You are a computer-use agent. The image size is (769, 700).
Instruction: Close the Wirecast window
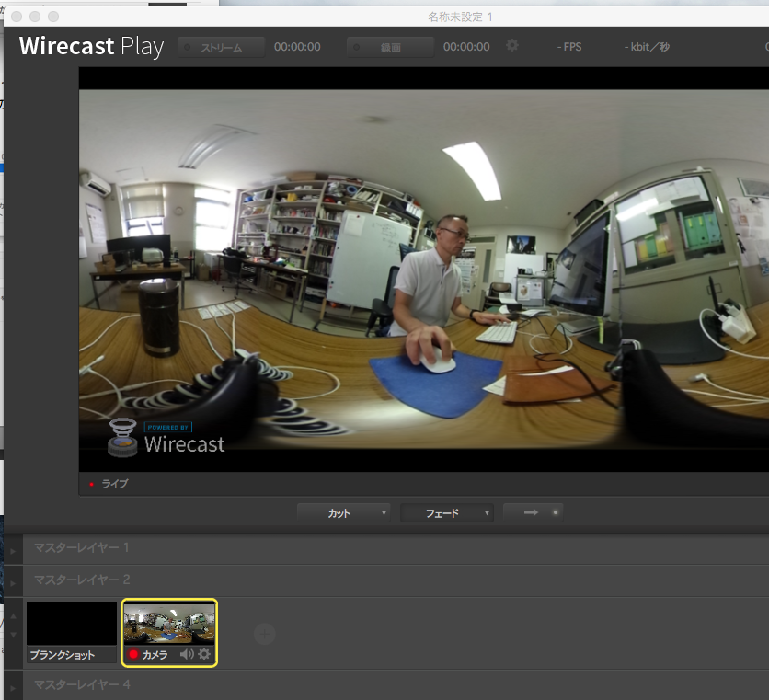(17, 17)
